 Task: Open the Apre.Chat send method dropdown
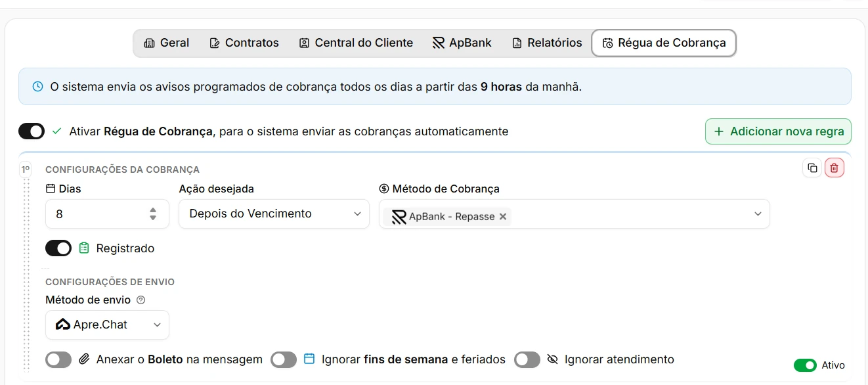107,325
